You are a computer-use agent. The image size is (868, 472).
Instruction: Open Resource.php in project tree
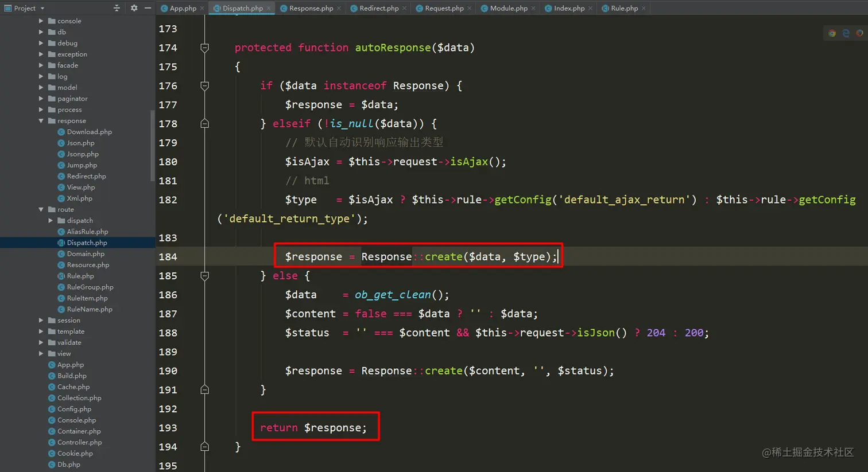click(83, 265)
